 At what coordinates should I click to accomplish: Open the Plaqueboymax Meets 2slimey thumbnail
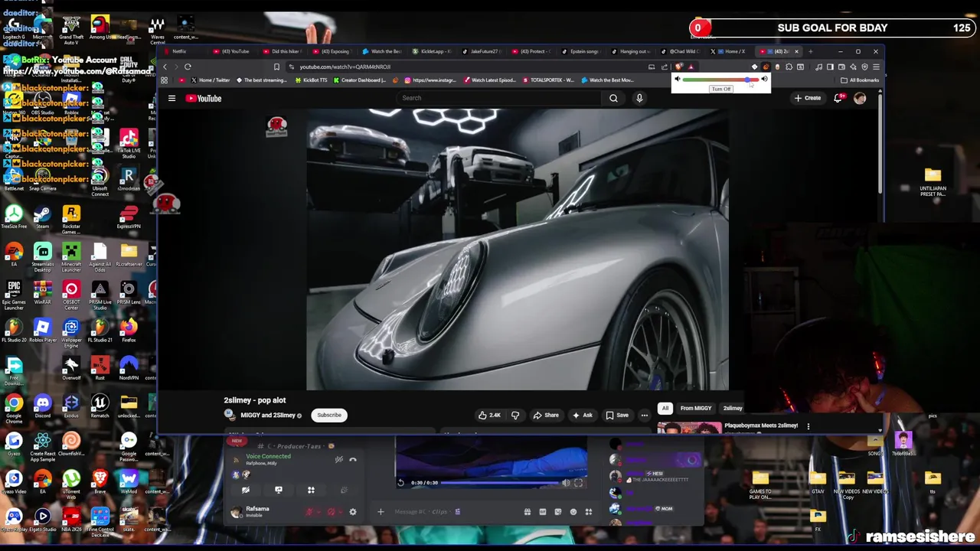coord(689,429)
